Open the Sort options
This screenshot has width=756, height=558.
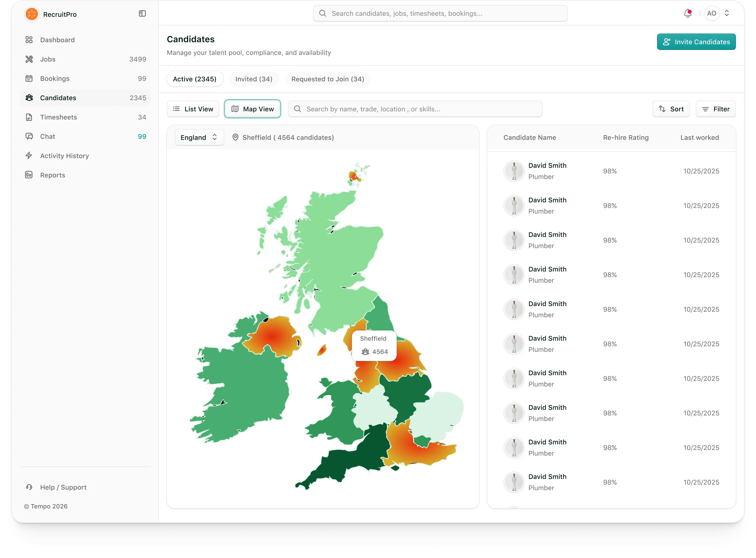click(x=671, y=109)
